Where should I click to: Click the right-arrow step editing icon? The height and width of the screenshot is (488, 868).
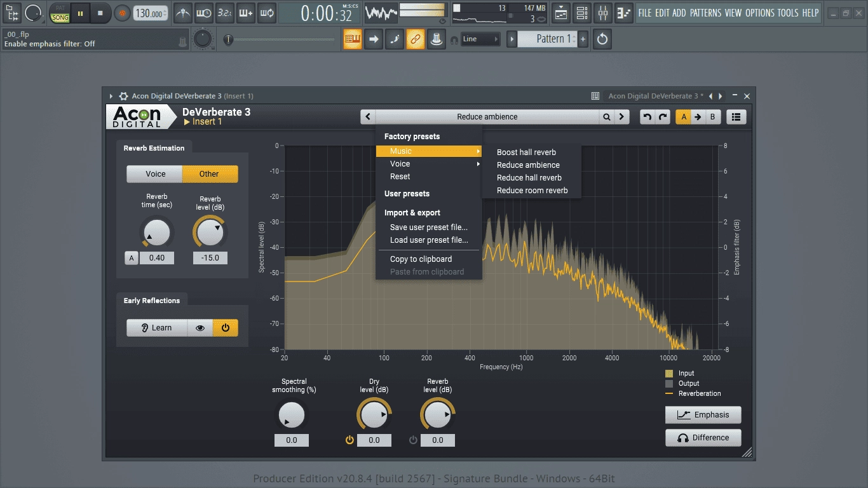pos(374,39)
